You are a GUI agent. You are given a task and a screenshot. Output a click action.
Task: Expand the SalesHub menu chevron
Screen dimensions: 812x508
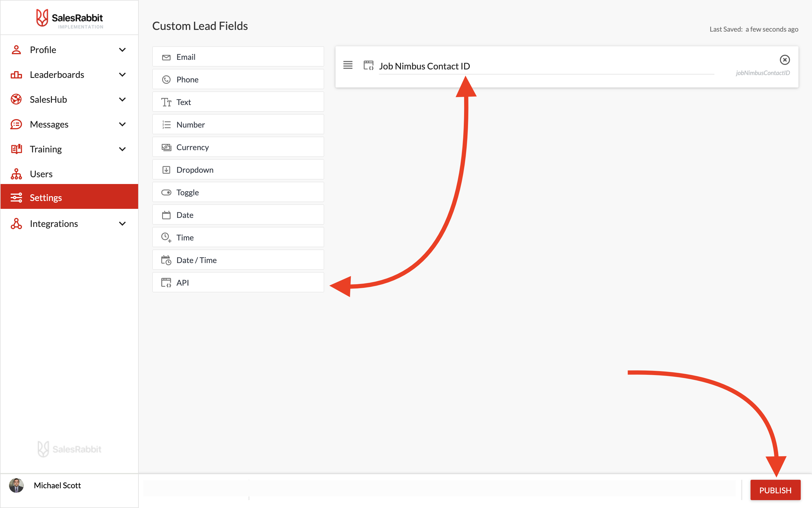pos(122,99)
